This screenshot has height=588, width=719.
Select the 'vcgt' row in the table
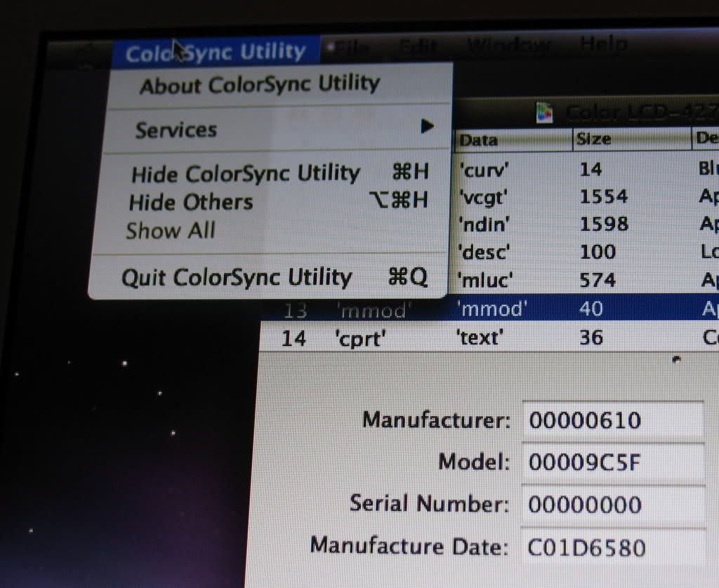click(x=586, y=197)
